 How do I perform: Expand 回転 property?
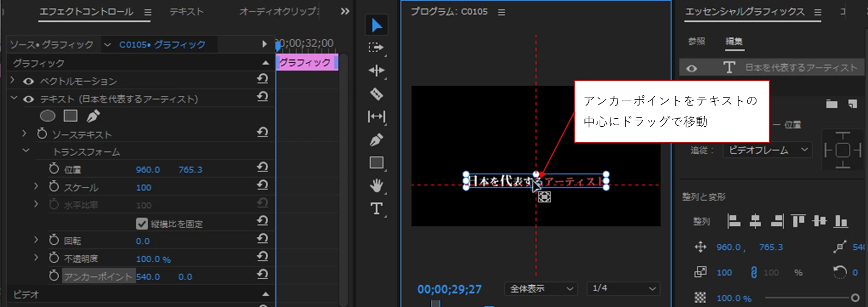pyautogui.click(x=36, y=240)
